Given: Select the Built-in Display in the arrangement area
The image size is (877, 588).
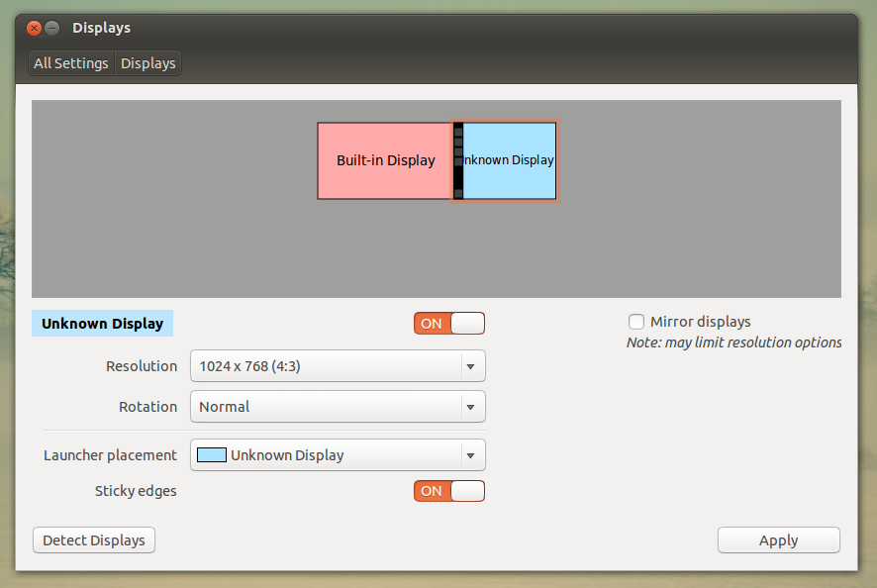Looking at the screenshot, I should tap(384, 160).
